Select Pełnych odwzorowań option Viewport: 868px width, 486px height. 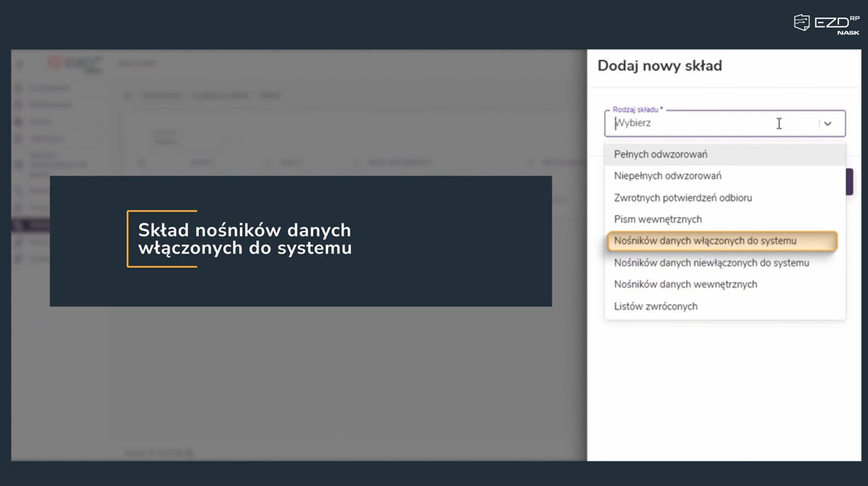(x=725, y=154)
